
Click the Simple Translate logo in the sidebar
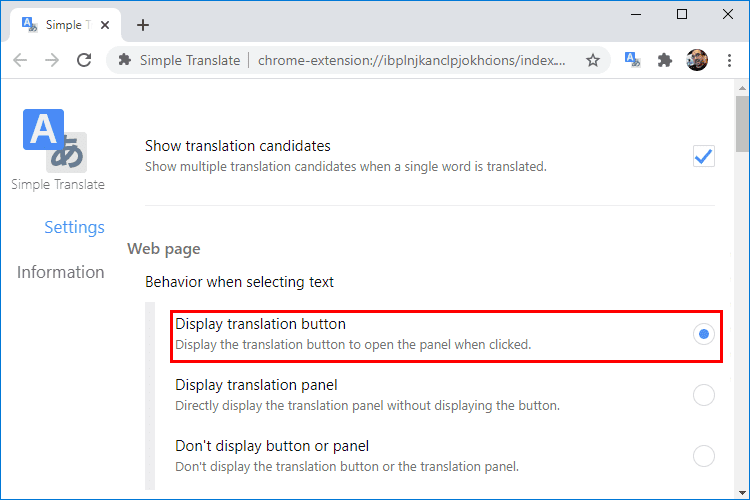pos(55,141)
